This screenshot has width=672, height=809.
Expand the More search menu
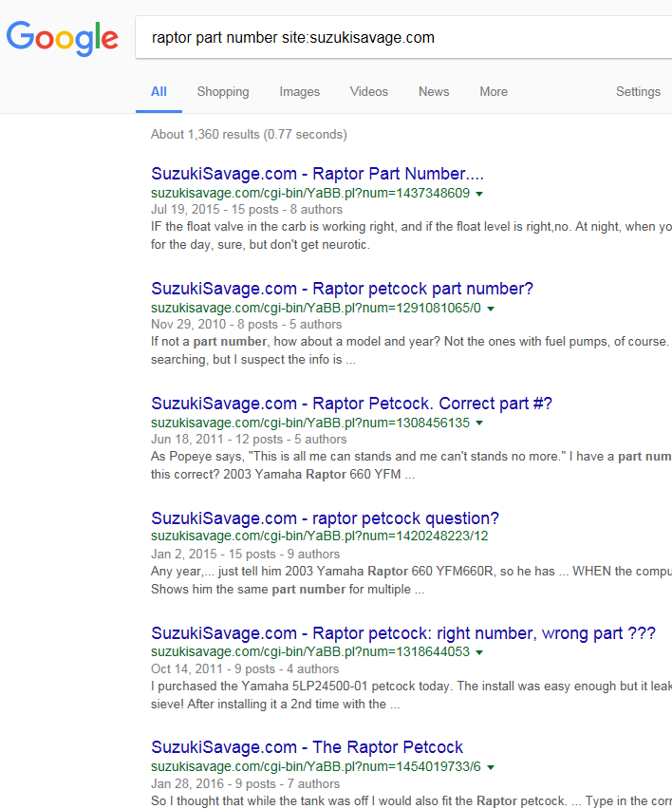(x=493, y=92)
